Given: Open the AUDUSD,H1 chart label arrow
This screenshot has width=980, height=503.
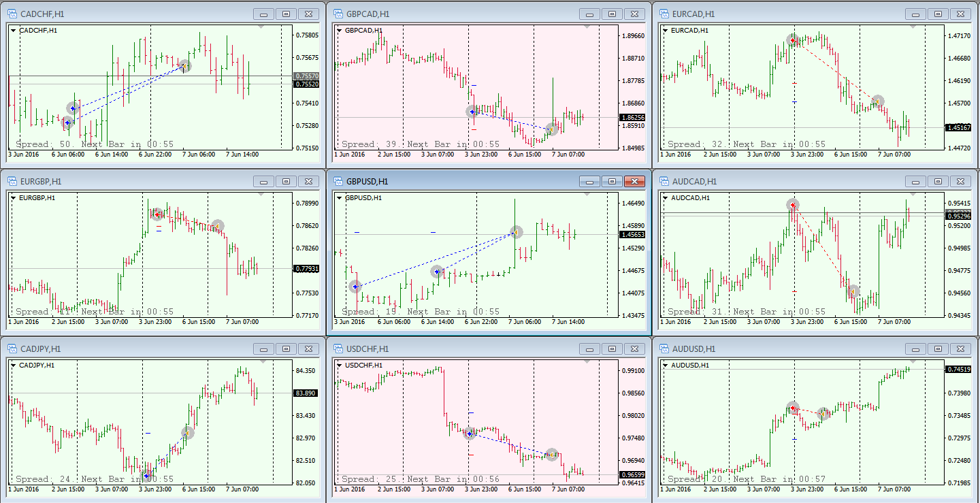Looking at the screenshot, I should pos(666,365).
